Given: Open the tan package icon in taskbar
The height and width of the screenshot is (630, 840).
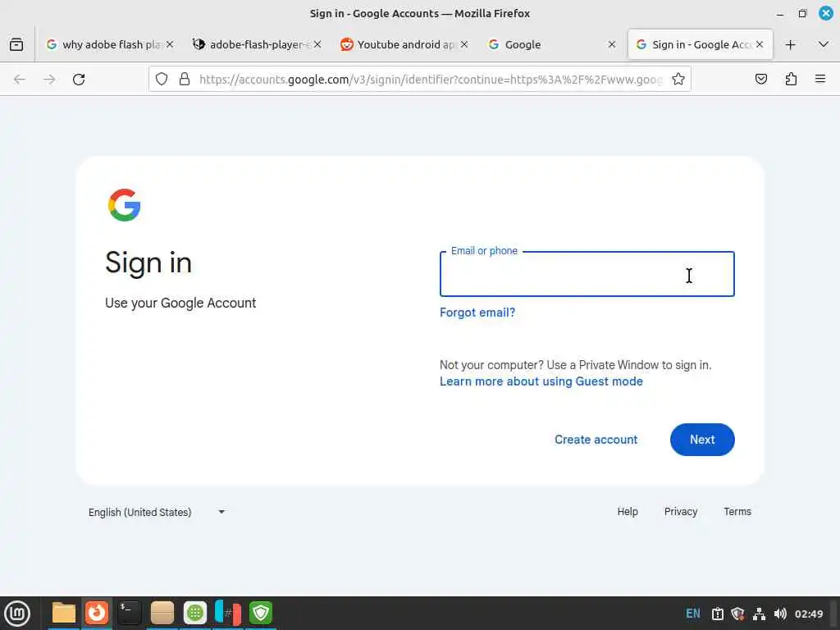Looking at the screenshot, I should click(162, 613).
